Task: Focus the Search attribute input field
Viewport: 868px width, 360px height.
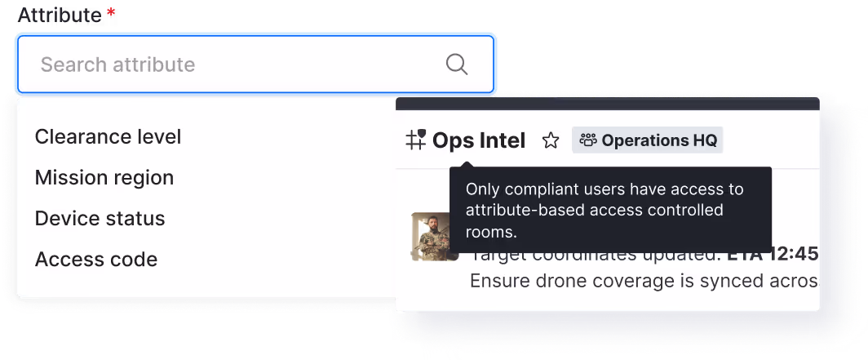Action: (x=255, y=64)
